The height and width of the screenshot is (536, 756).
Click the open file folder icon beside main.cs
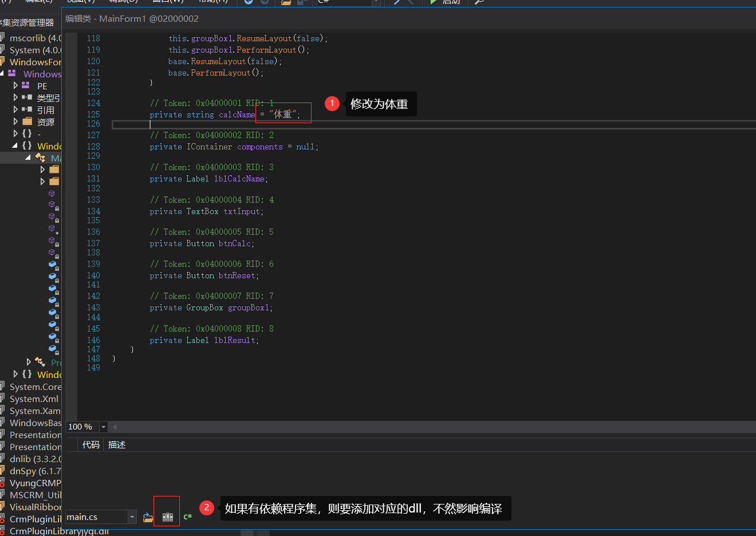coord(148,517)
